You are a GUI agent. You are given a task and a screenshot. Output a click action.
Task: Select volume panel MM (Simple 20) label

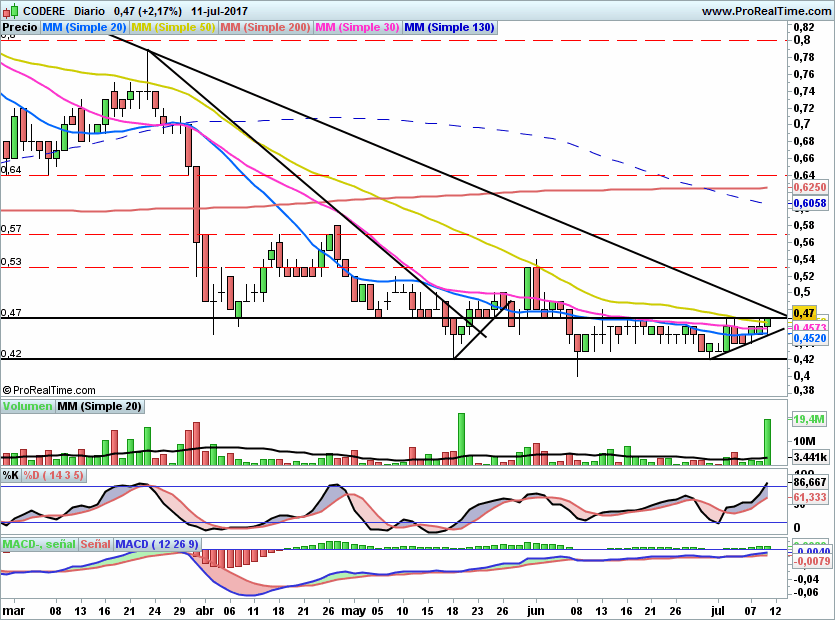coord(99,406)
